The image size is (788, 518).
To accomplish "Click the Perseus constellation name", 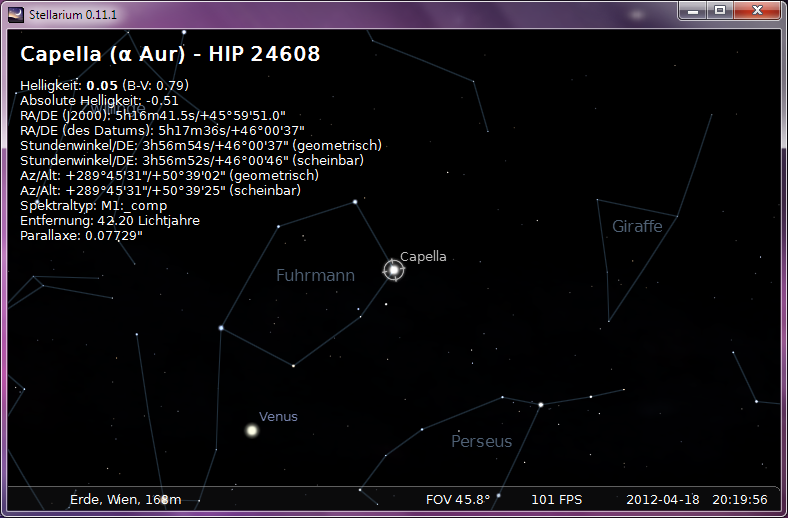I will (481, 441).
